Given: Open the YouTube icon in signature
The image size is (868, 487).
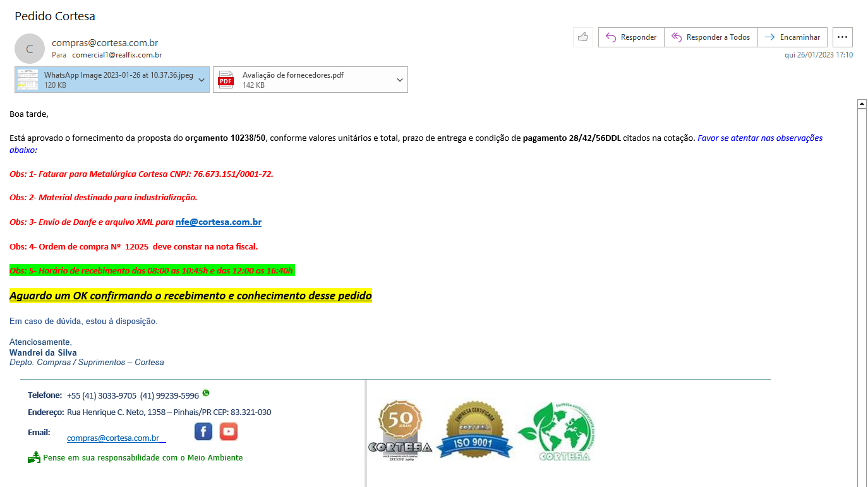Looking at the screenshot, I should click(229, 431).
